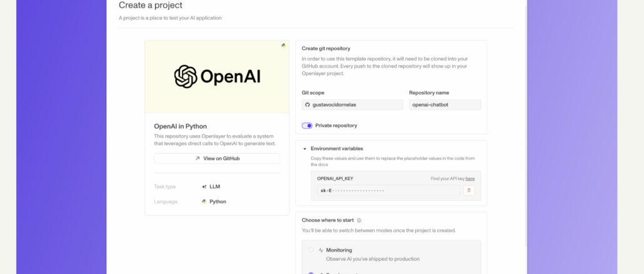The image size is (644, 274).
Task: Click the Monitoring pulse icon
Action: [321, 250]
